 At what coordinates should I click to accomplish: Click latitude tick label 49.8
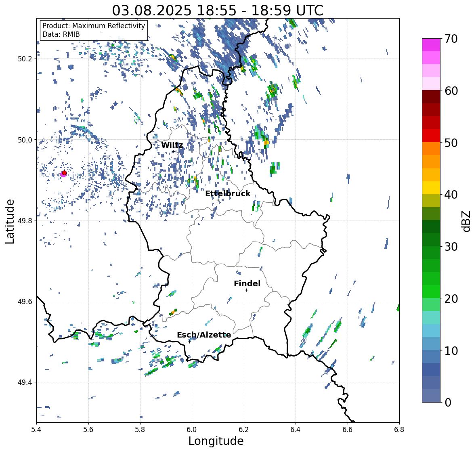click(x=25, y=220)
